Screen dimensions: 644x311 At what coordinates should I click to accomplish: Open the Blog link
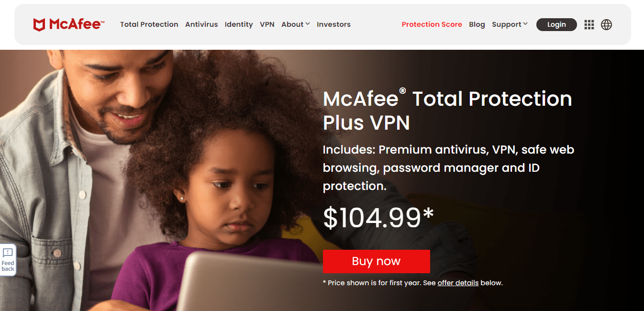click(x=477, y=24)
